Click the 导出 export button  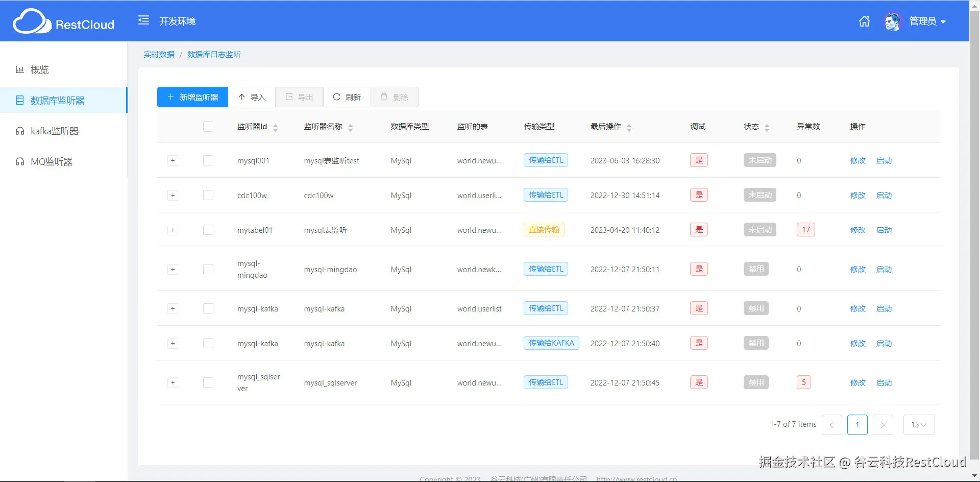pyautogui.click(x=299, y=97)
